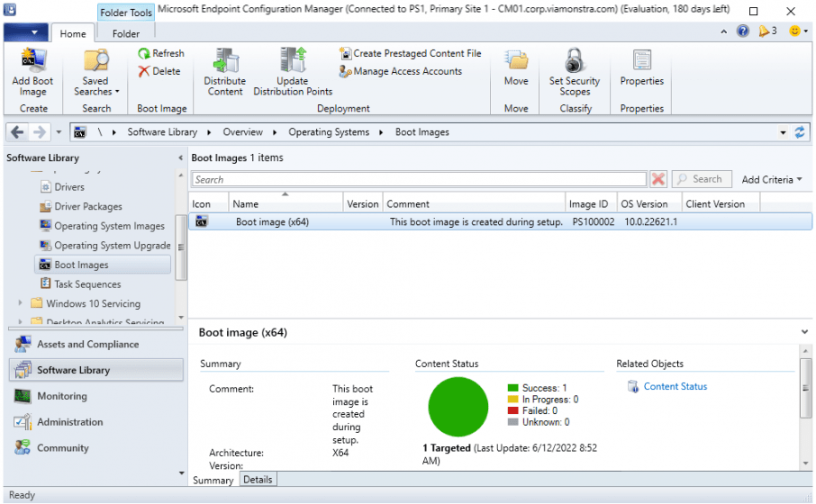The height and width of the screenshot is (504, 816).
Task: Click Software Library in breadcrumb path
Action: tap(162, 132)
